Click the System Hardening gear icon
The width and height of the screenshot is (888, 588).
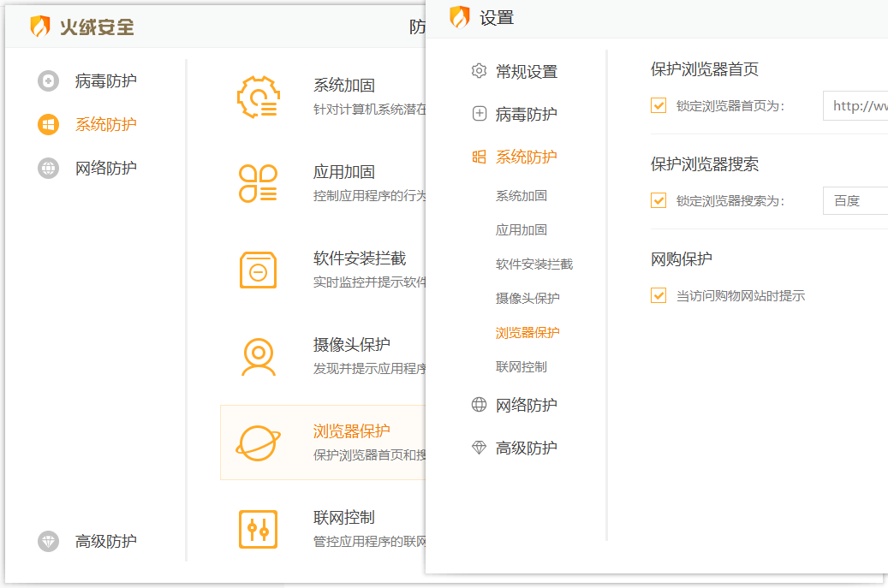pos(257,97)
